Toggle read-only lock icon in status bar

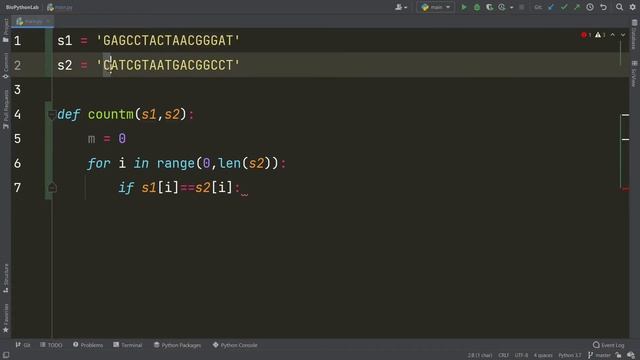pos(619,355)
